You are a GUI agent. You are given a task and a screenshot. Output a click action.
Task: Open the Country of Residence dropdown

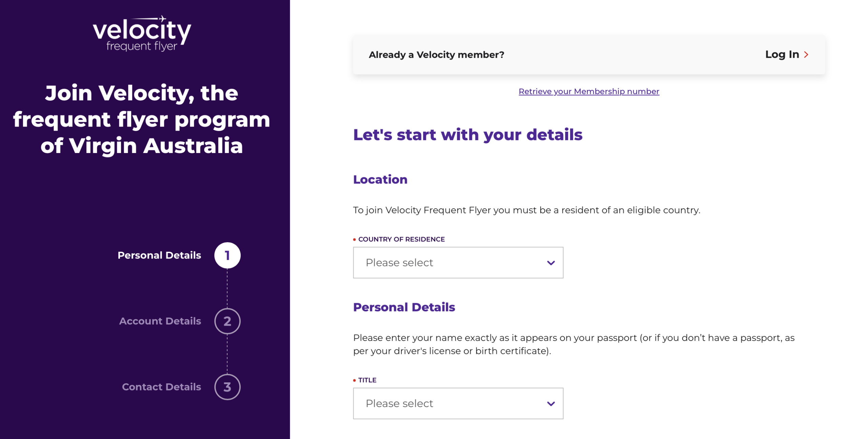458,263
